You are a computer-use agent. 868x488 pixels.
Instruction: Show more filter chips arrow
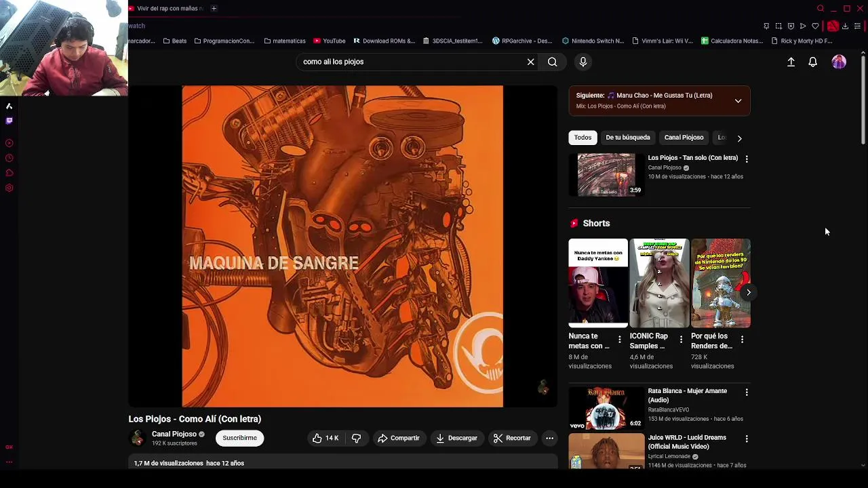tap(739, 138)
